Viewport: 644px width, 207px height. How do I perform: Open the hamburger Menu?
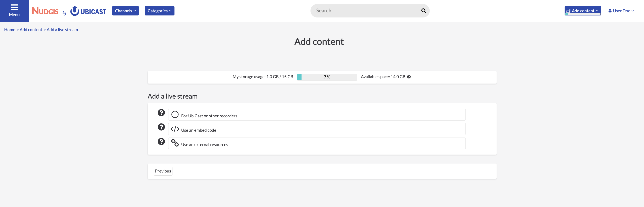click(14, 11)
